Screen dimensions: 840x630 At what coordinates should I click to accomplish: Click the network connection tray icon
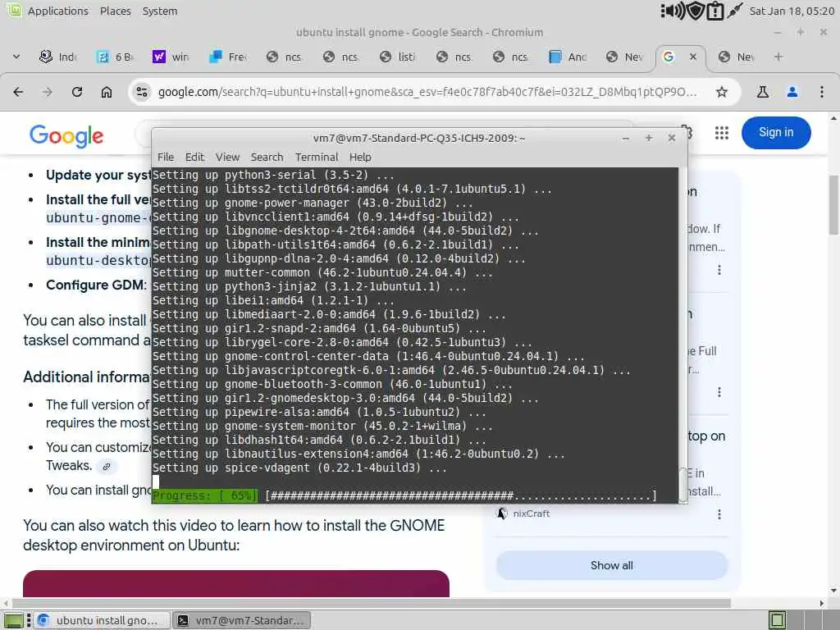(x=735, y=11)
